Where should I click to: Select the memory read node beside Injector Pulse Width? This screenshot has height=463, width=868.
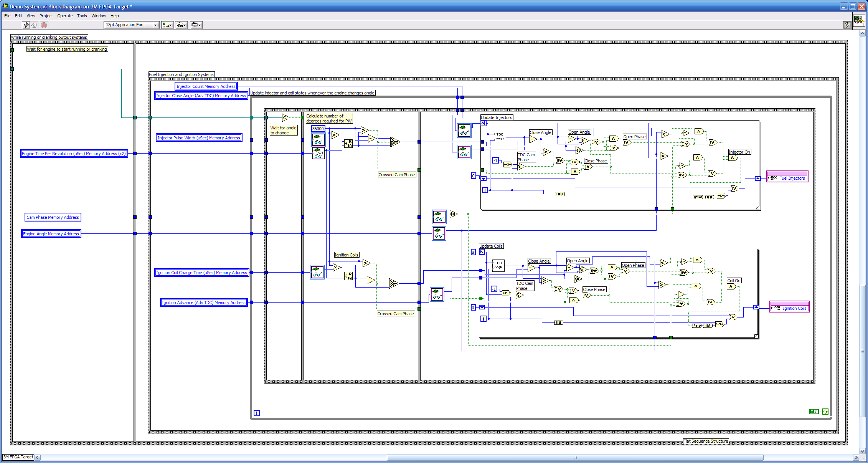pos(318,140)
